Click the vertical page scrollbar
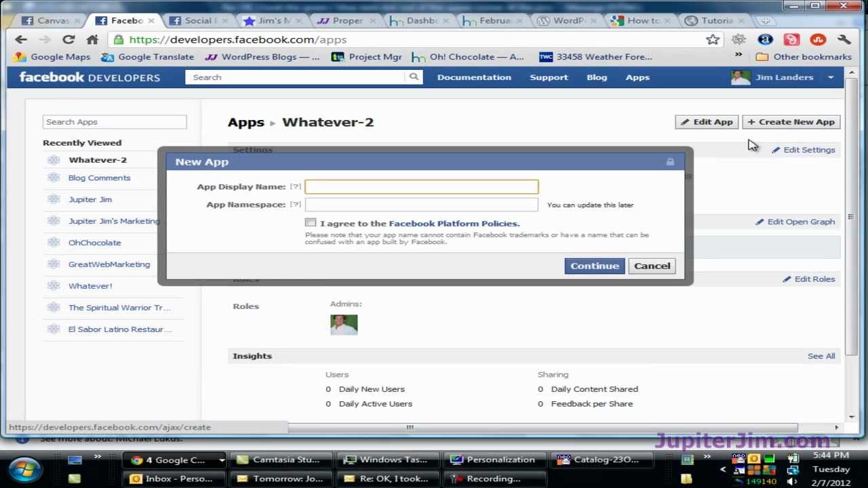Viewport: 868px width, 488px height. click(x=852, y=217)
